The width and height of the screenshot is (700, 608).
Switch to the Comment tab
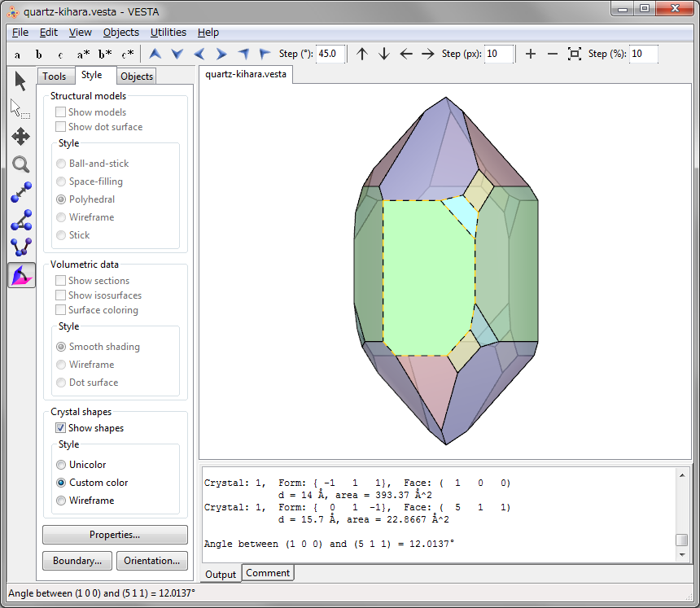pos(268,573)
